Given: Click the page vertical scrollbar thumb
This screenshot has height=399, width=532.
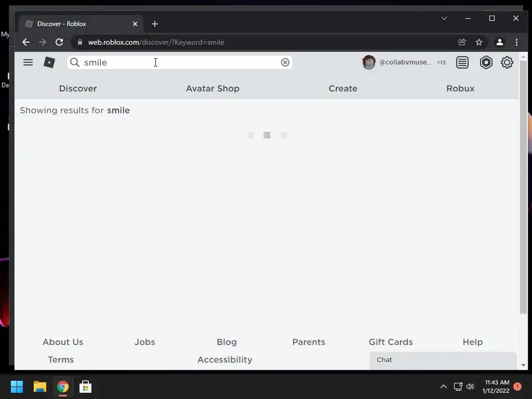Looking at the screenshot, I should 523,188.
